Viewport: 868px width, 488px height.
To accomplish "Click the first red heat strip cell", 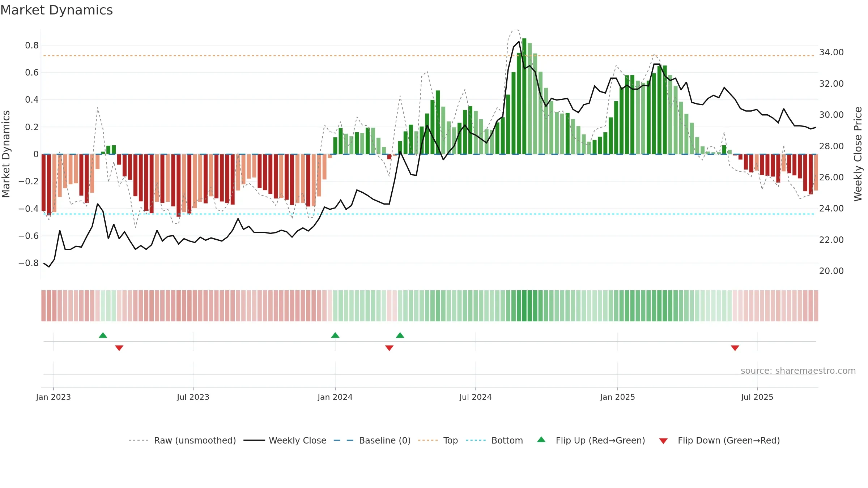I will coord(43,306).
